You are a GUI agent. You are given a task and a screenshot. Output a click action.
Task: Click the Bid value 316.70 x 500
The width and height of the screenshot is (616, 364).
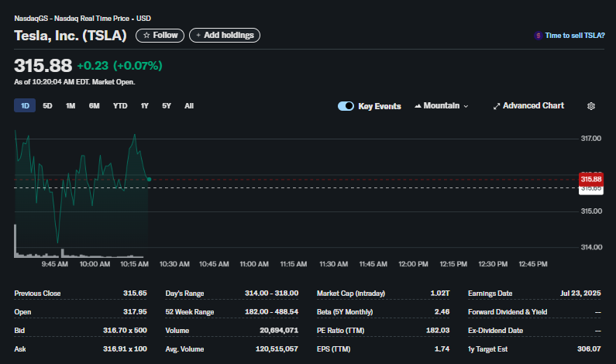pos(125,330)
